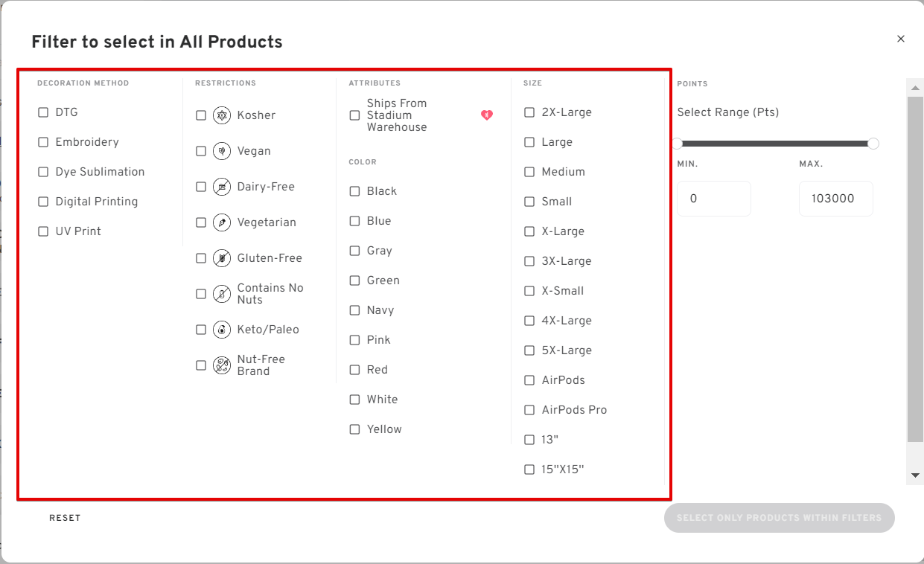The width and height of the screenshot is (924, 564).
Task: Click the scrollbar down arrow
Action: click(x=915, y=475)
